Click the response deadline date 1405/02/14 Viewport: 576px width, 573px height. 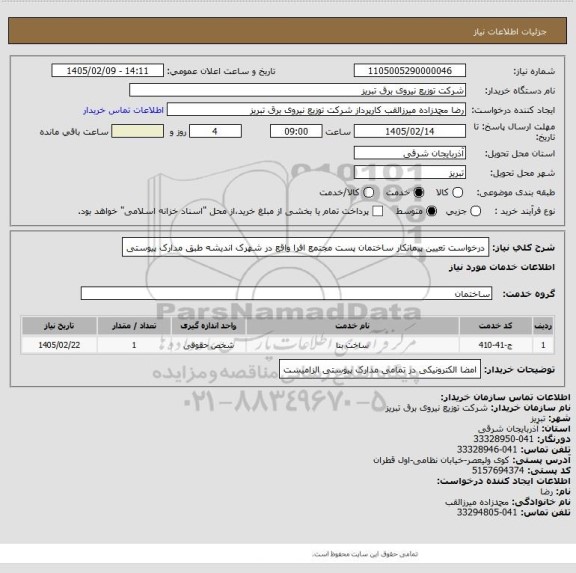[x=410, y=131]
